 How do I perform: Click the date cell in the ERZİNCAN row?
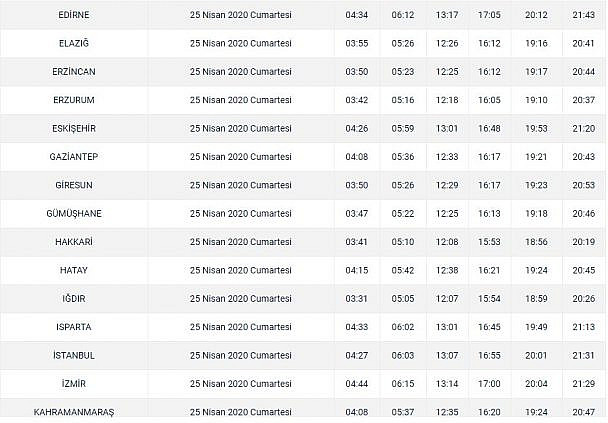241,72
